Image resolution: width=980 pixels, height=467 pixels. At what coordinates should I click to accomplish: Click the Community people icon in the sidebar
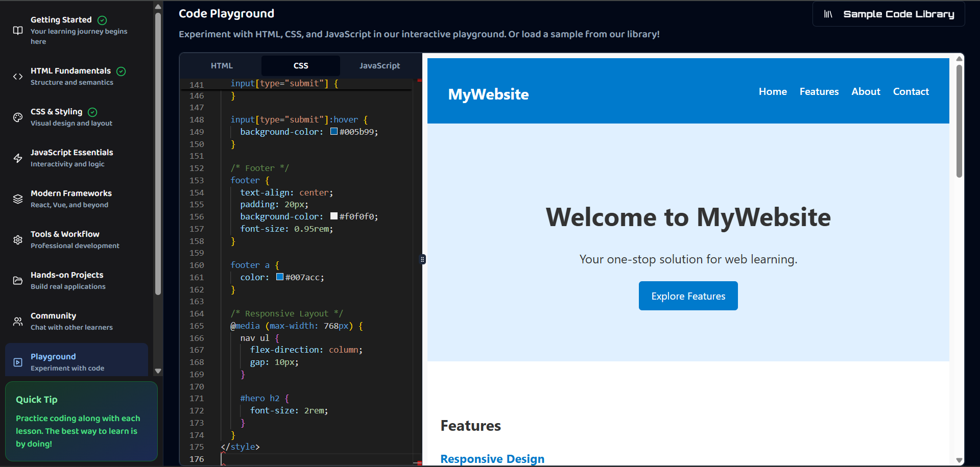point(18,322)
